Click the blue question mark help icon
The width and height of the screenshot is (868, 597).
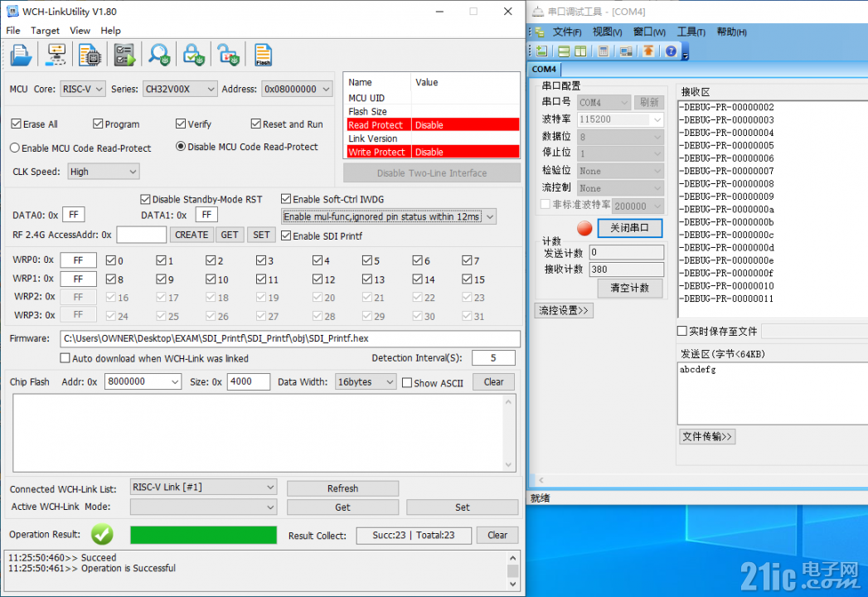pos(671,51)
